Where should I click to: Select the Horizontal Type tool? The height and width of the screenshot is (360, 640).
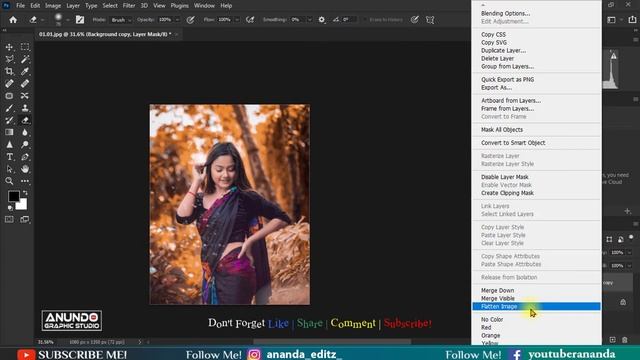9,157
